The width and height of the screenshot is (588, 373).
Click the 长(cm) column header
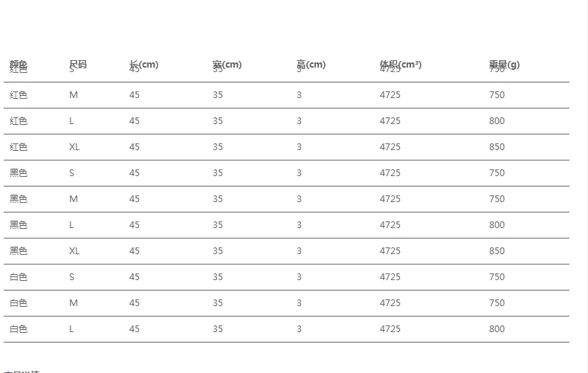143,65
